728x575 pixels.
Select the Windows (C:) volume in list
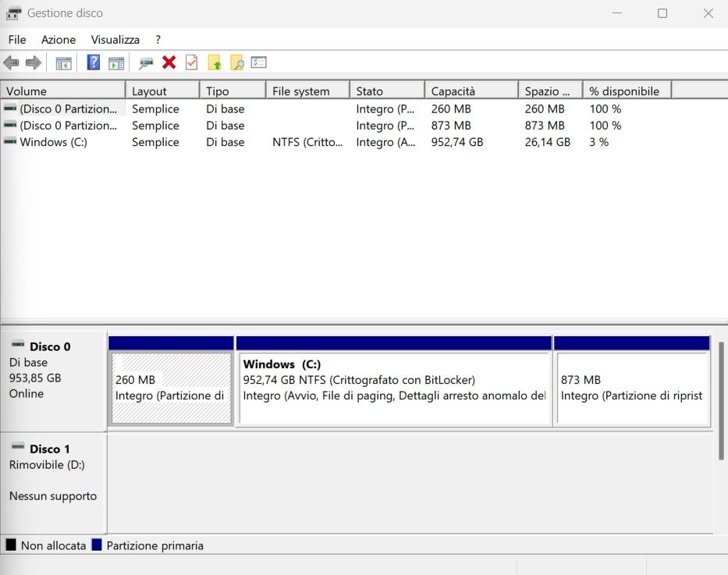click(x=53, y=142)
